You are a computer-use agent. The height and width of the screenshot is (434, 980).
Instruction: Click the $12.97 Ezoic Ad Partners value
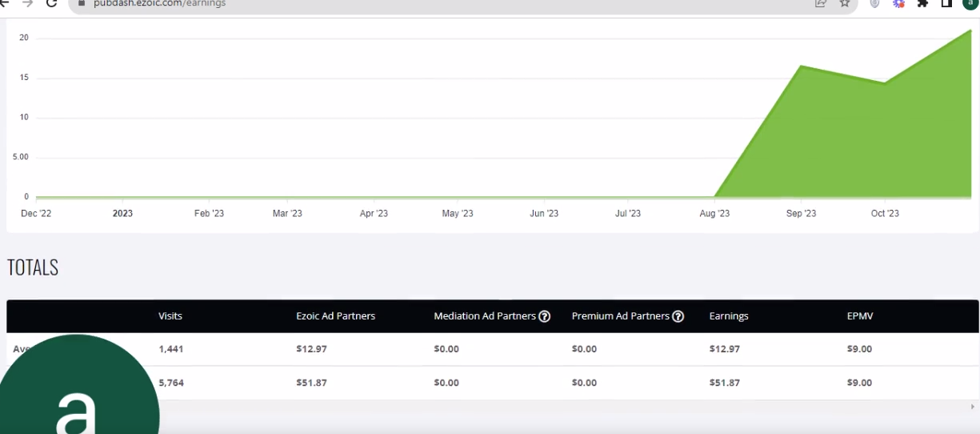[311, 349]
